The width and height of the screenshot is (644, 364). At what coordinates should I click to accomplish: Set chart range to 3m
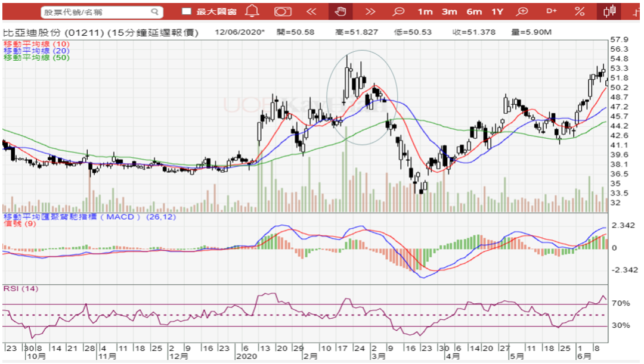[x=449, y=11]
